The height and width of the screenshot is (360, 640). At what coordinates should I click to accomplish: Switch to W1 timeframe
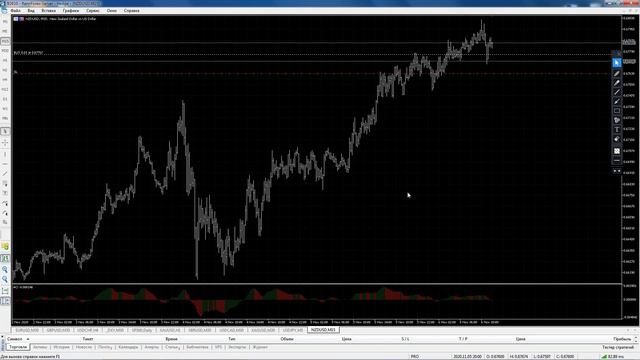[x=5, y=109]
